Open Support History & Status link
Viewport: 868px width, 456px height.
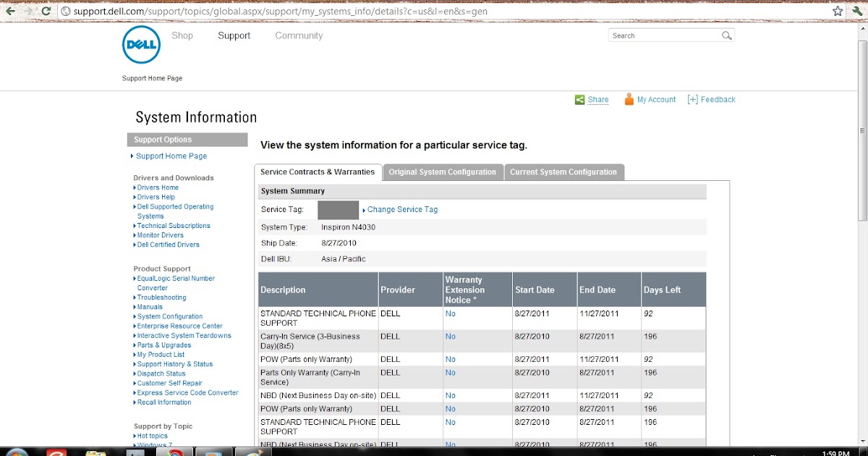tap(175, 364)
